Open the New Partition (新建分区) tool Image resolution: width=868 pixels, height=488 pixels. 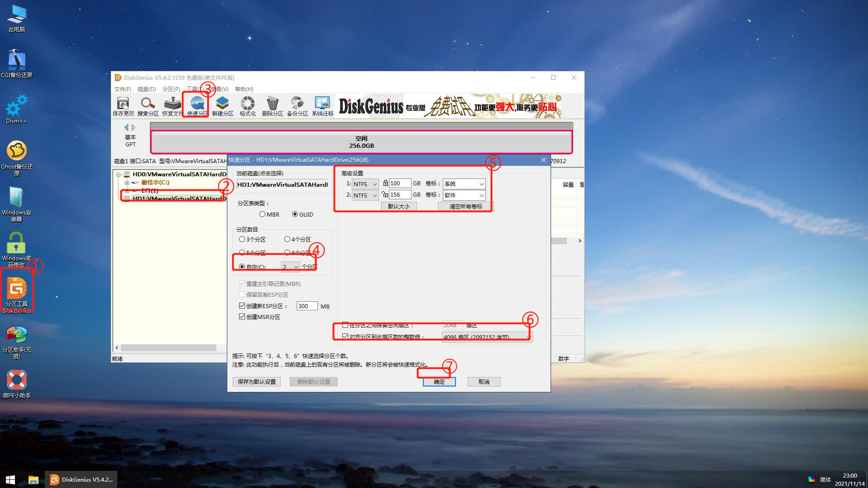point(222,106)
